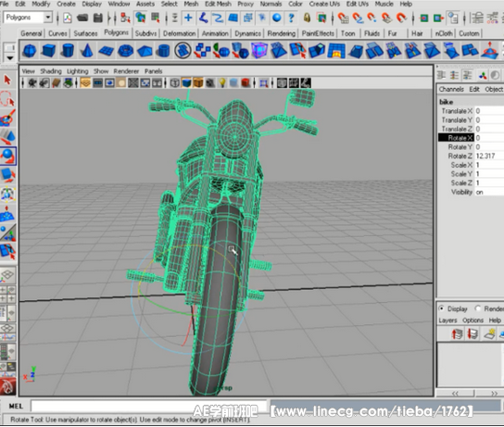This screenshot has height=427, width=504.
Task: Click the Translate X value field
Action: tap(489, 111)
